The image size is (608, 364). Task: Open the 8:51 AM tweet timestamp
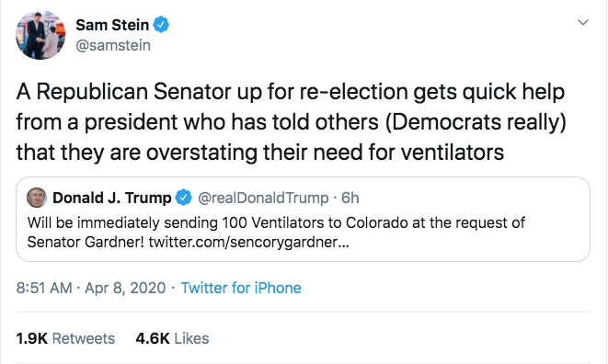(x=44, y=288)
